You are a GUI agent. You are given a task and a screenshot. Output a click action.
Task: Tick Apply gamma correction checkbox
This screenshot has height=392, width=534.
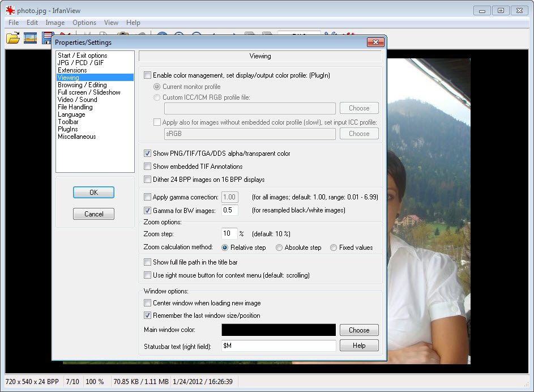coord(147,197)
